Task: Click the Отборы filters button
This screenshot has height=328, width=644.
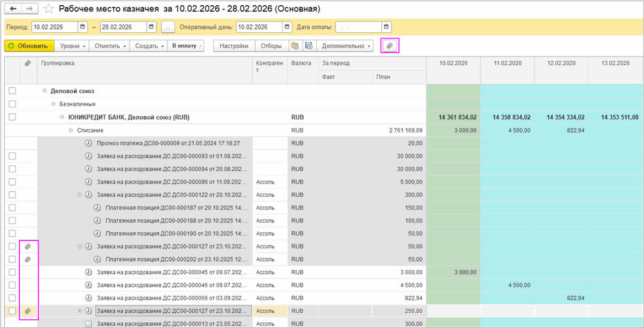Action: click(x=271, y=46)
